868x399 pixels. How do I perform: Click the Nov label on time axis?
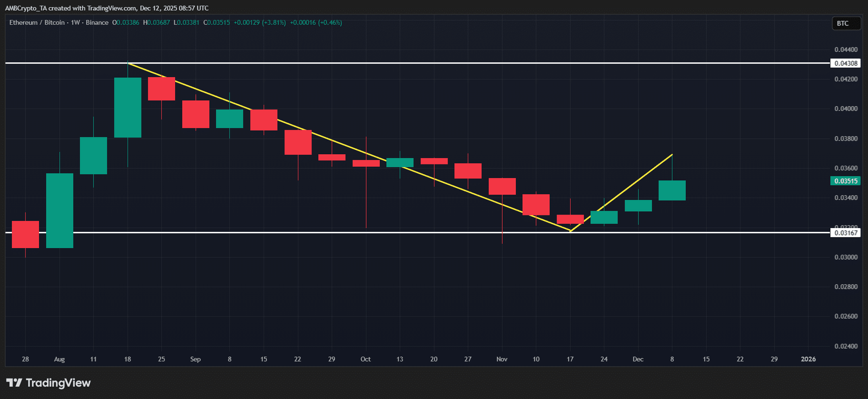(502, 359)
